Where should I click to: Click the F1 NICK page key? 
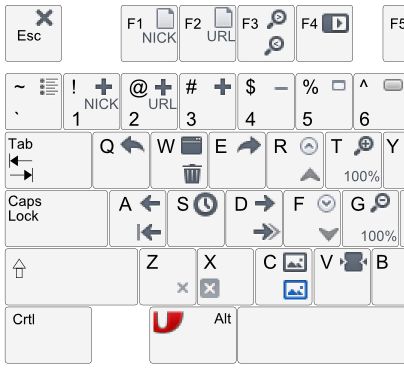click(149, 33)
